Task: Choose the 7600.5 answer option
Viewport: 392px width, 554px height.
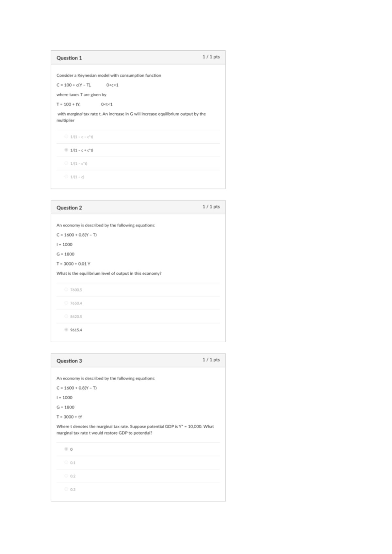Action: tap(66, 289)
